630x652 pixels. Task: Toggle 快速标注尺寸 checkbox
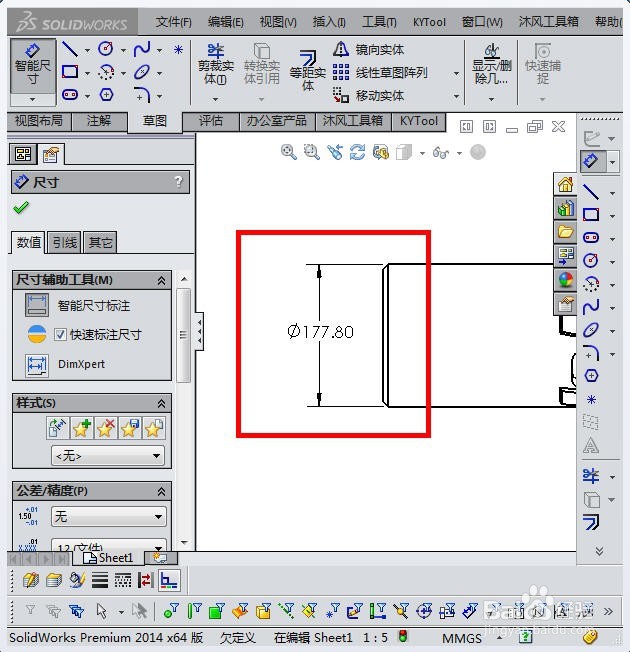click(60, 334)
